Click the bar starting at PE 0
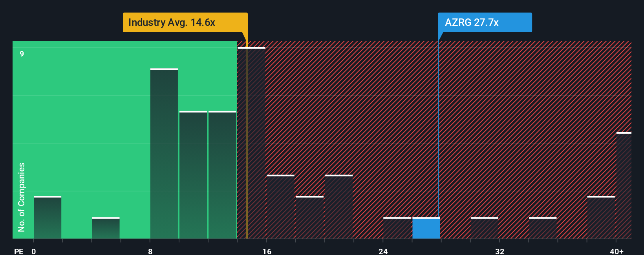Viewport: 644px width, 255px height. click(48, 217)
